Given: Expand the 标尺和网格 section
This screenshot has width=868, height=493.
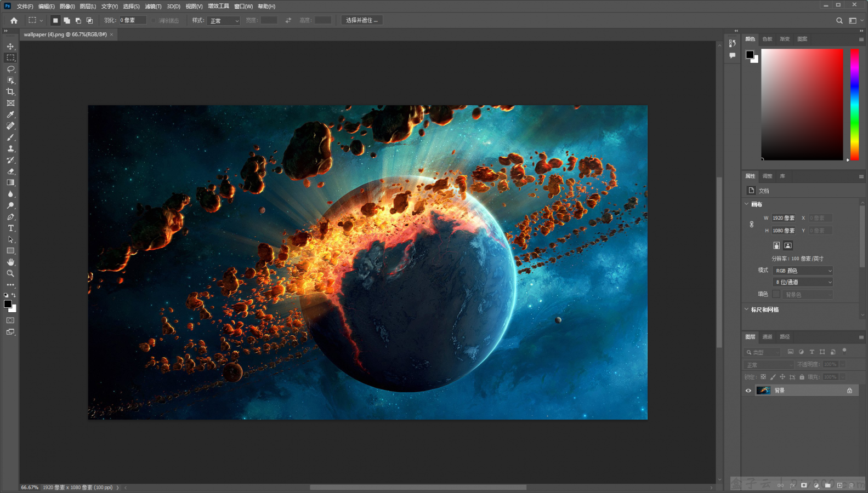Looking at the screenshot, I should point(746,309).
